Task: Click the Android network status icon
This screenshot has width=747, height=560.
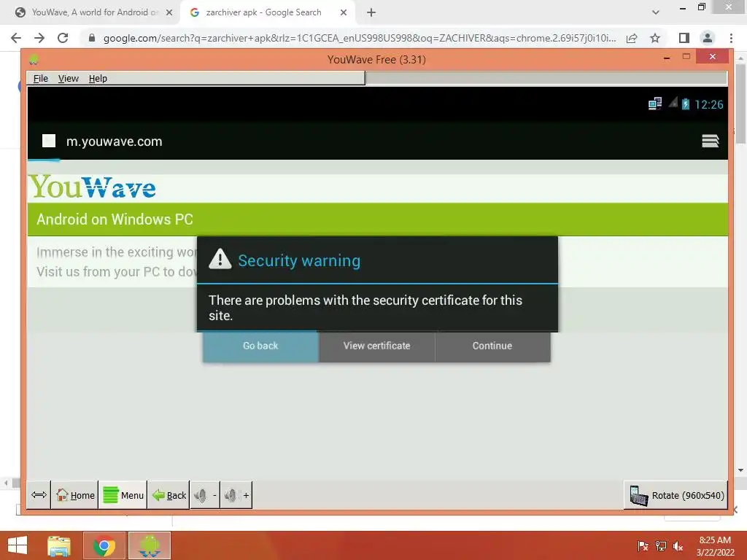Action: pyautogui.click(x=655, y=104)
